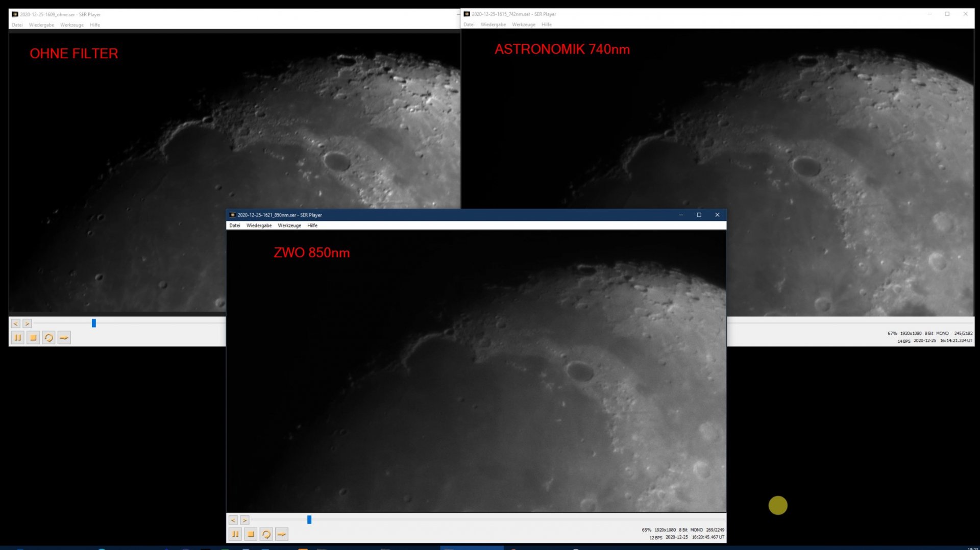Open Wiedergabe menu in the 850nm.ser window
980x550 pixels.
[259, 226]
